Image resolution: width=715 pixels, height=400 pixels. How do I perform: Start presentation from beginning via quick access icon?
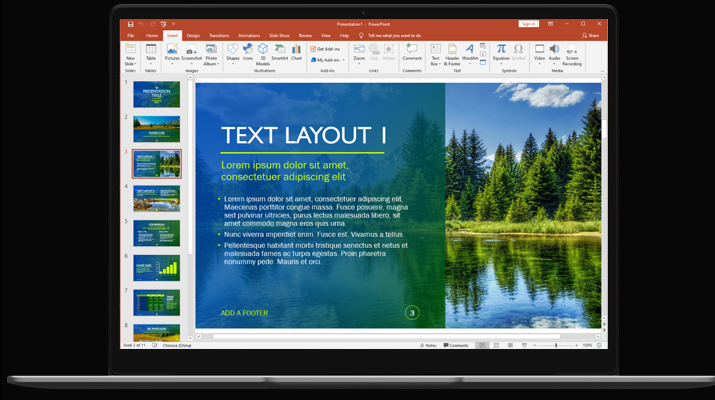point(163,24)
